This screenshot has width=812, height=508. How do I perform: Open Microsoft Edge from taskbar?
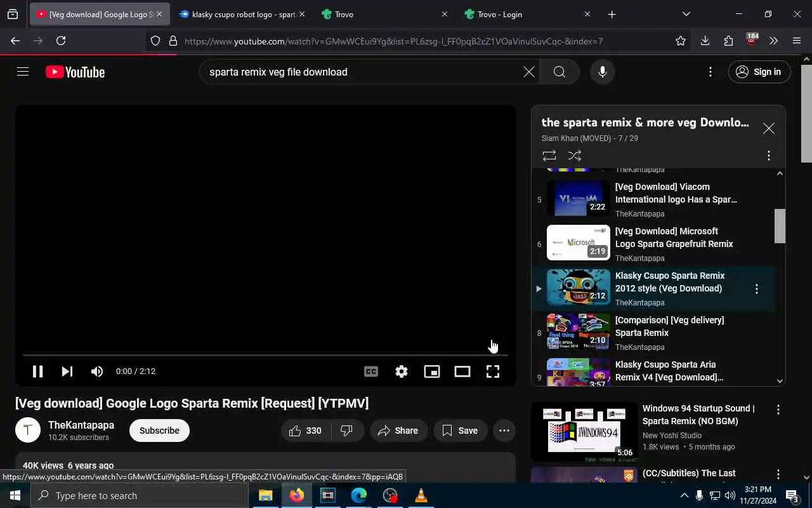[358, 495]
